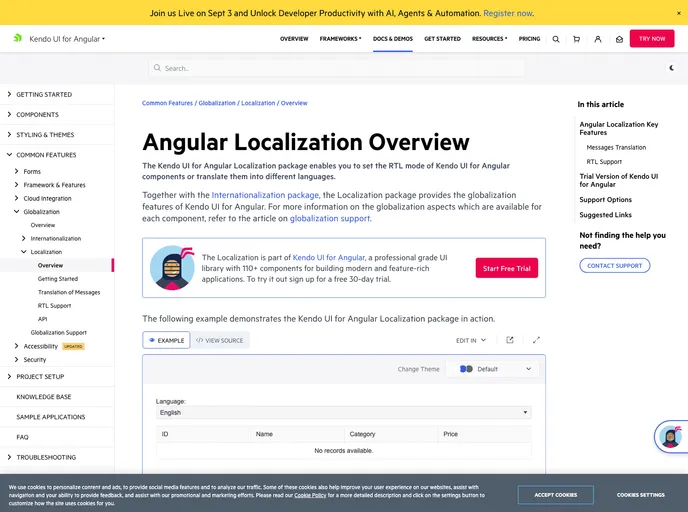Open Getting Started under Localization
Image resolution: width=688 pixels, height=512 pixels.
58,279
